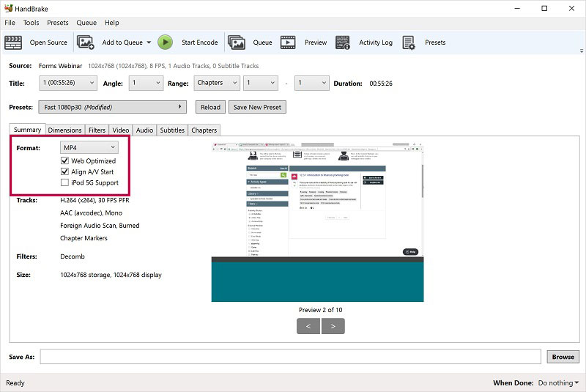This screenshot has height=392, width=586.
Task: Click the Presets toolbar icon
Action: (x=409, y=42)
